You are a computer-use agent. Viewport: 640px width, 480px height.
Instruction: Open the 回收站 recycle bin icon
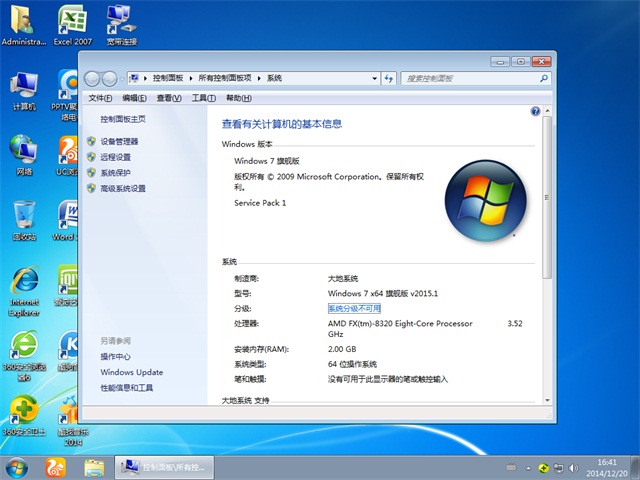(24, 218)
